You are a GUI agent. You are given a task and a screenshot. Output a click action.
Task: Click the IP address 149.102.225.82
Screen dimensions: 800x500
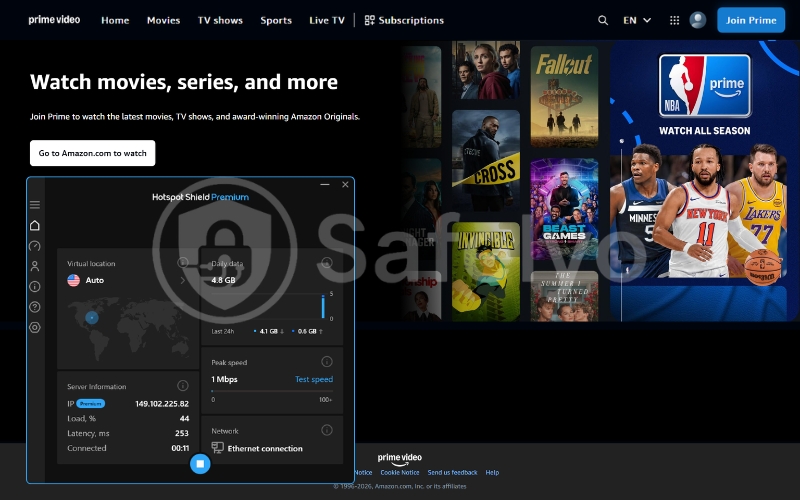coord(162,404)
